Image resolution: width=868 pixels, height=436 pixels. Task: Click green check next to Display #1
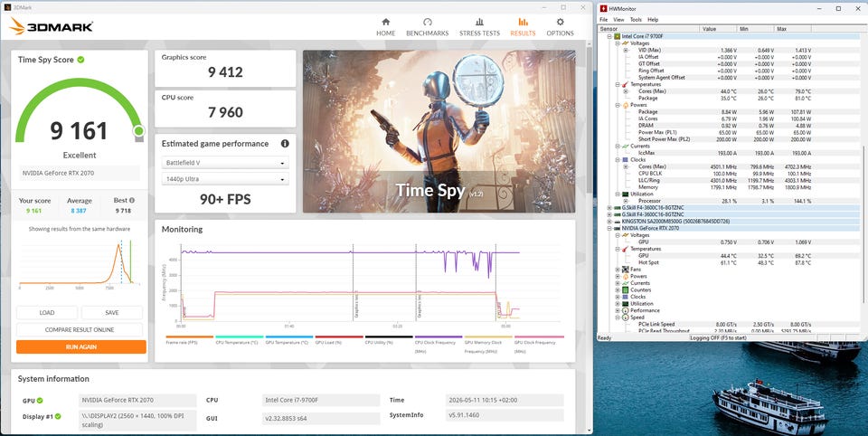pos(58,416)
